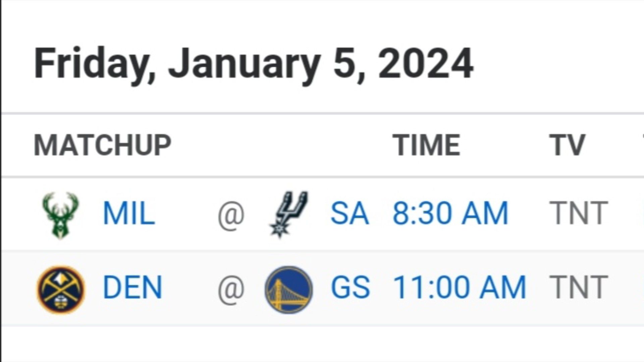Click TNT in the Nuggets at Warriors row

(x=579, y=287)
